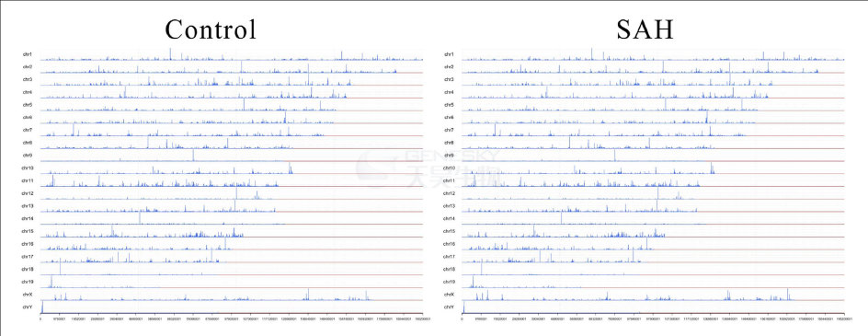Pick chrX label in SAH panel
The width and height of the screenshot is (868, 336).
(x=449, y=295)
